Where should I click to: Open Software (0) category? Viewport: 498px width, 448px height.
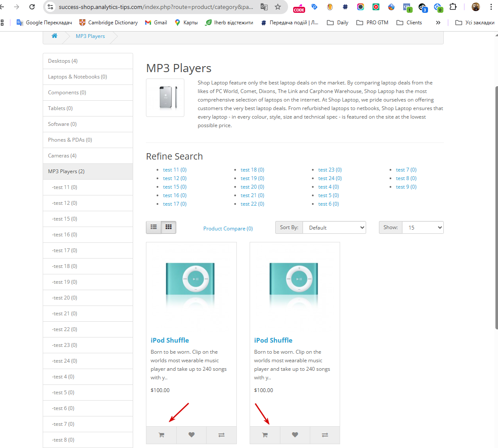[88, 124]
